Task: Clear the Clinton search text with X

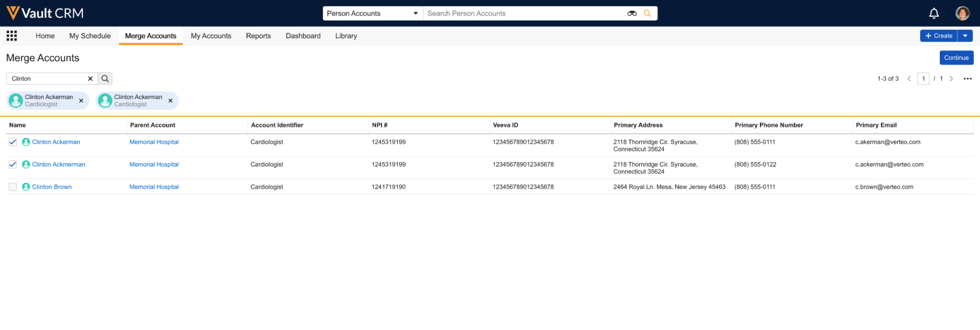Action: [90, 78]
